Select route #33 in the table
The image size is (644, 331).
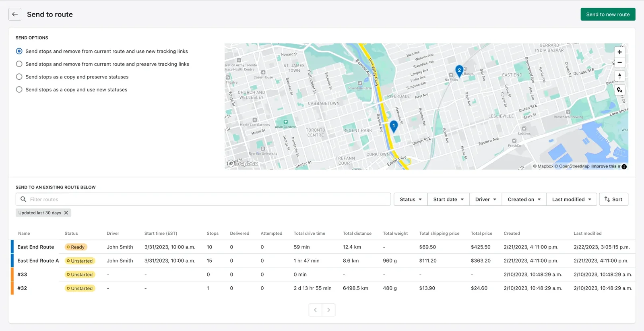click(x=22, y=275)
